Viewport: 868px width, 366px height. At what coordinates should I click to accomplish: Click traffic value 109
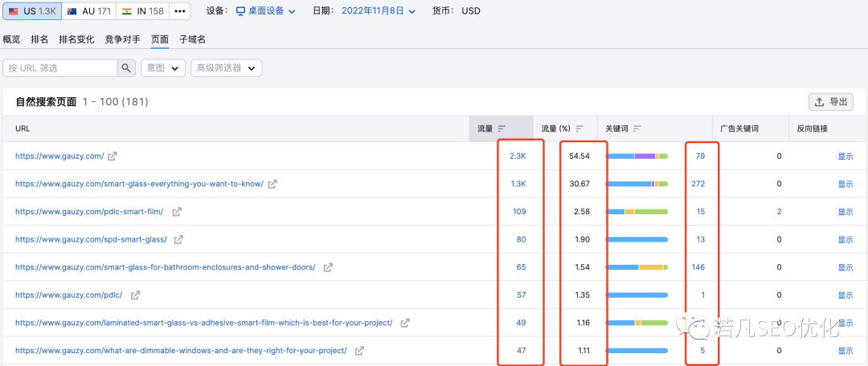point(519,212)
